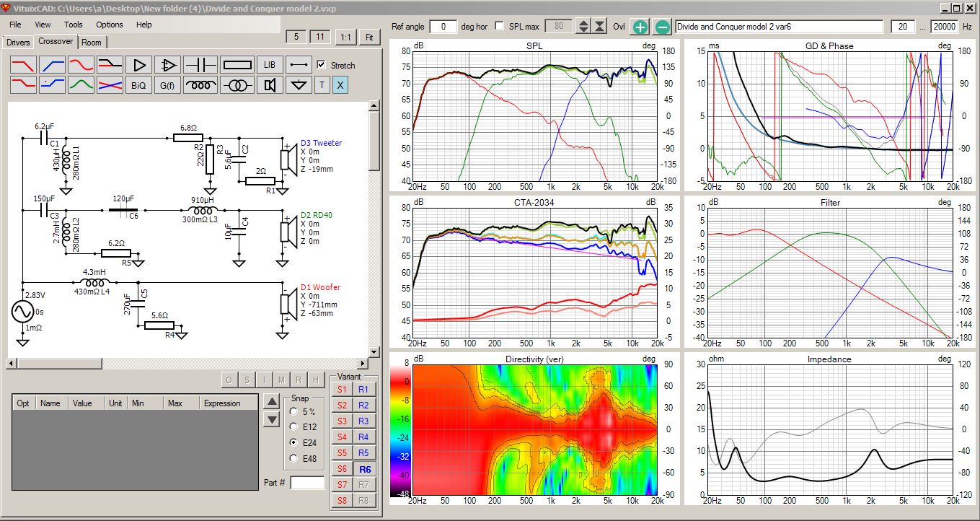Image resolution: width=980 pixels, height=521 pixels.
Task: Open the Tools menu
Action: point(74,25)
